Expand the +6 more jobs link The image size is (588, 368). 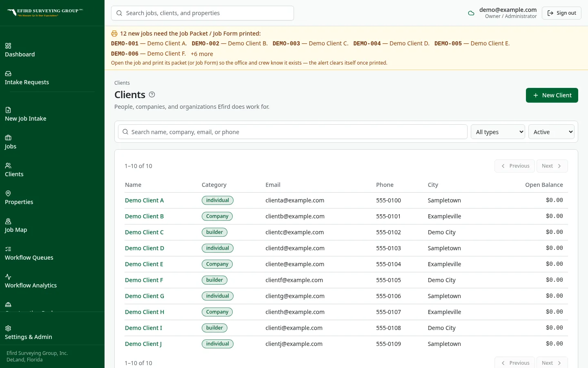[202, 54]
